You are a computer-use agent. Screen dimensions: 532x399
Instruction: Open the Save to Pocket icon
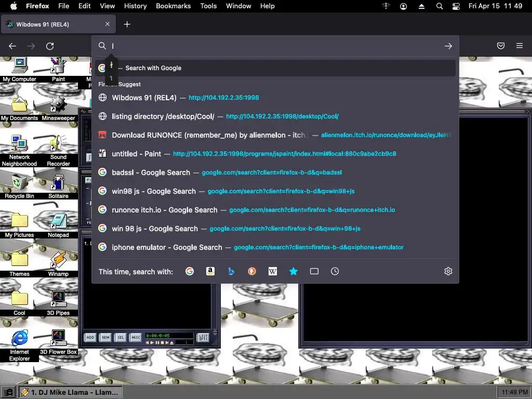[x=501, y=46]
